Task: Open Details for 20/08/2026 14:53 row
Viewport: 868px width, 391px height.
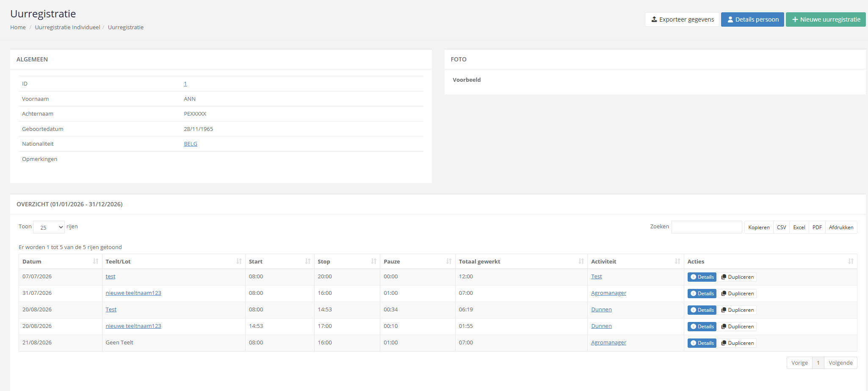Action: pyautogui.click(x=702, y=327)
